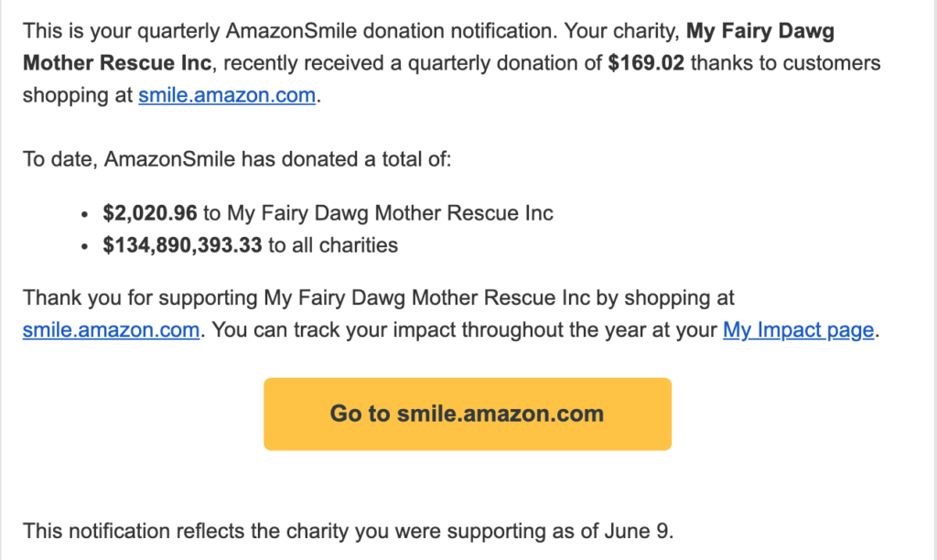Screen dimensions: 937x560
Task: Click the 'June 9' date text
Action: click(636, 531)
